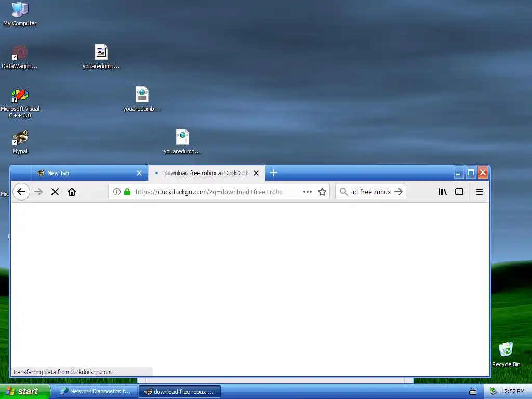Open the page actions three-dots menu
This screenshot has height=399, width=532.
pyautogui.click(x=308, y=192)
